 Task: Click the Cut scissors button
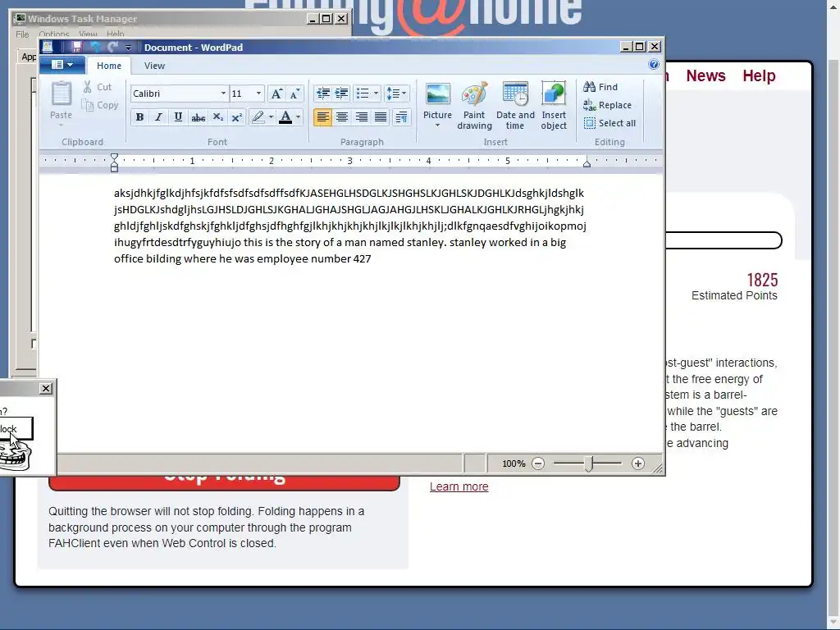tap(97, 87)
